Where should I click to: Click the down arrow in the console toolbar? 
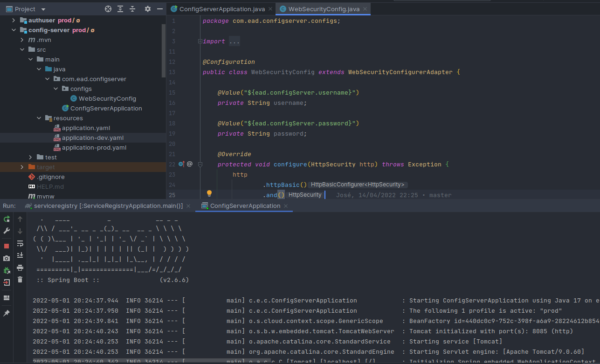coord(20,231)
